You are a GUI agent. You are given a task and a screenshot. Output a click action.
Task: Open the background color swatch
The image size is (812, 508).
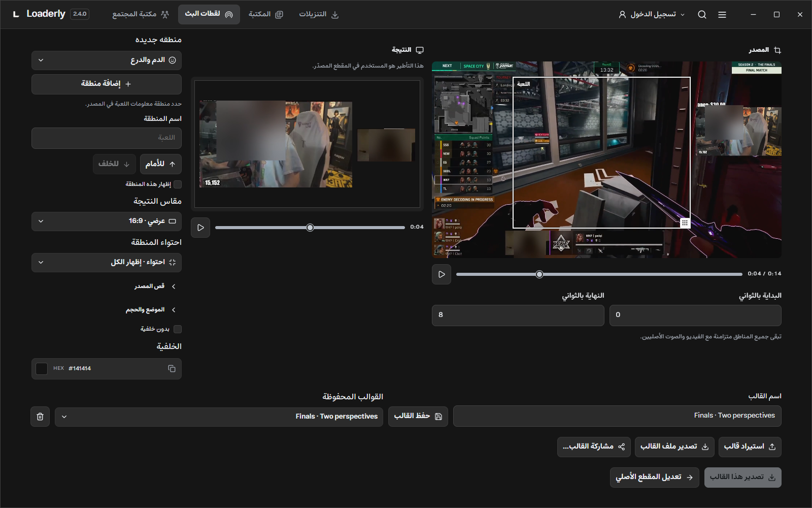pos(42,369)
